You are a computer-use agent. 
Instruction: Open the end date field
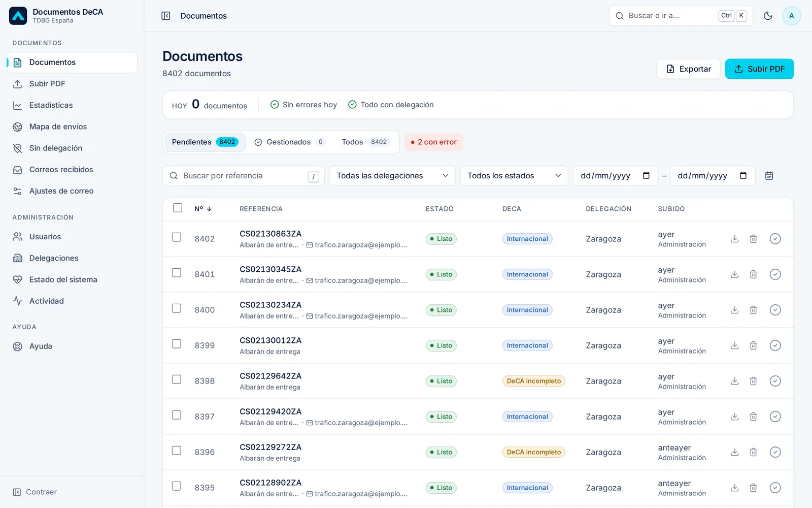713,176
